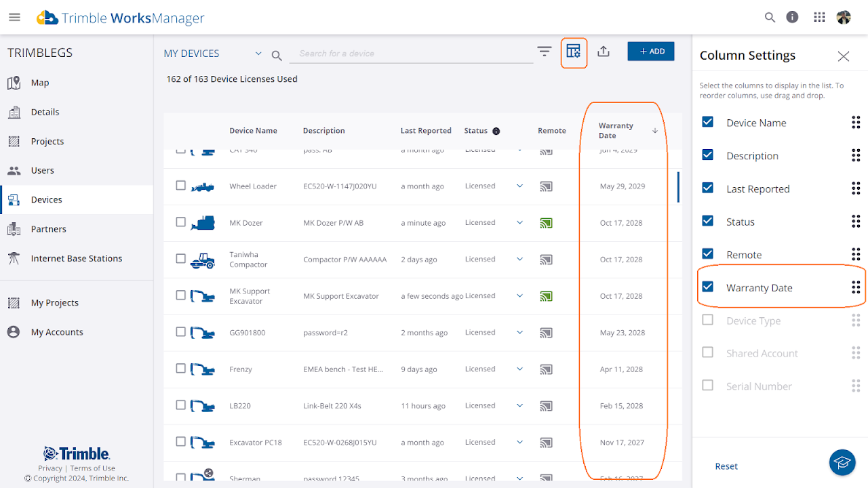Enable the Serial Number column checkbox
Image resolution: width=868 pixels, height=488 pixels.
[x=707, y=386]
